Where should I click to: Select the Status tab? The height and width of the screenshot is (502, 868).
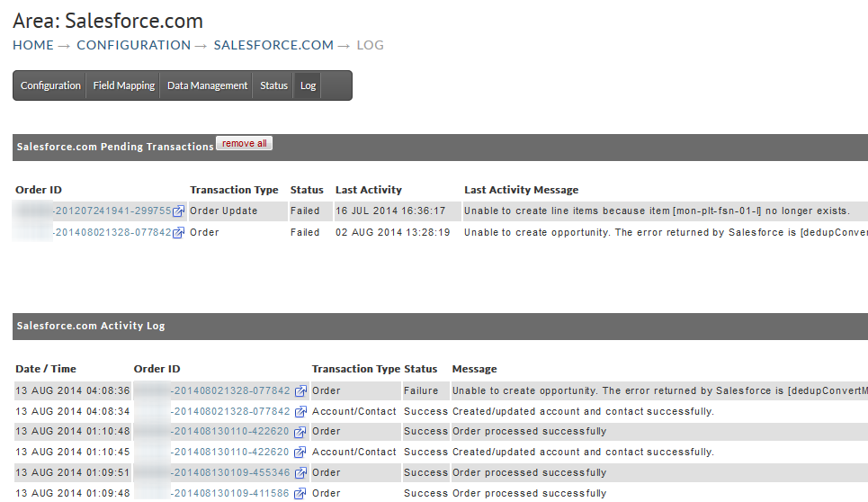point(273,85)
